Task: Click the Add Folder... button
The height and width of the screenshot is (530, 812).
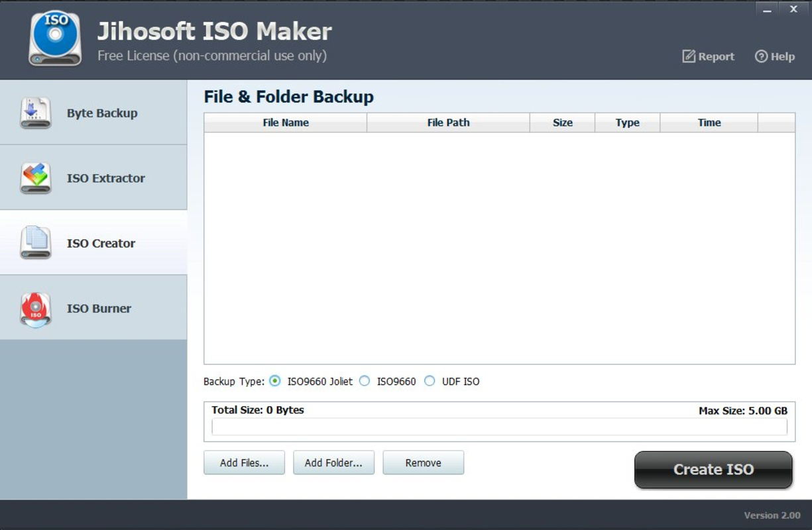Action: [333, 462]
